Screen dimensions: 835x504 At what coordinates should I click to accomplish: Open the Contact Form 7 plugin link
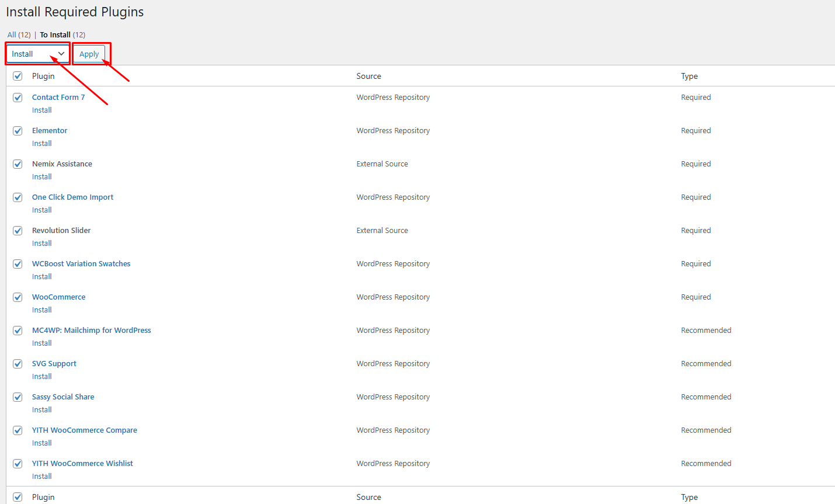click(58, 98)
